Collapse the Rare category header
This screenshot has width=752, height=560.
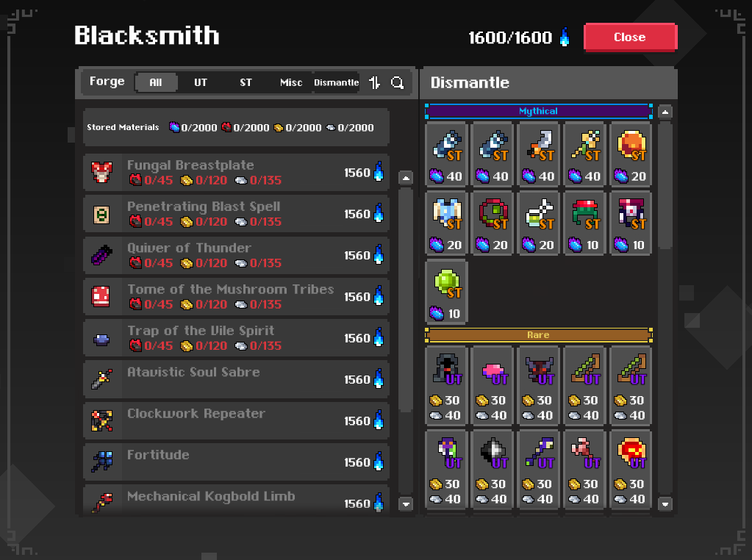tap(539, 335)
